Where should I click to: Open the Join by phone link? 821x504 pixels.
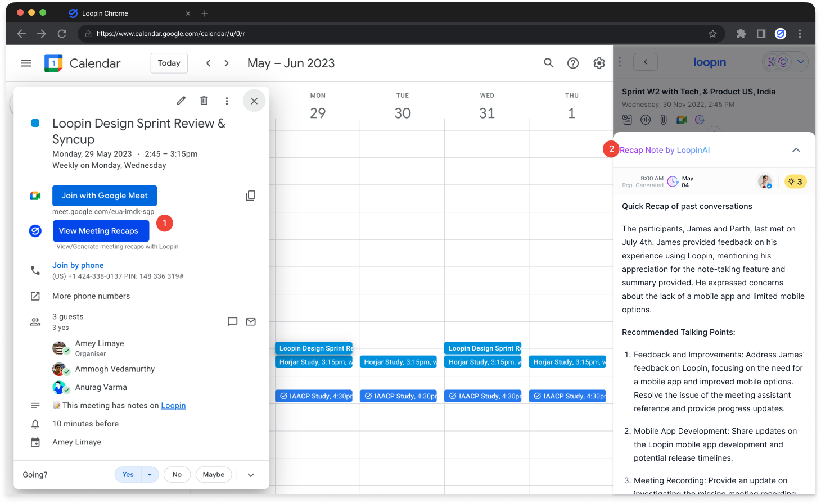pos(78,265)
